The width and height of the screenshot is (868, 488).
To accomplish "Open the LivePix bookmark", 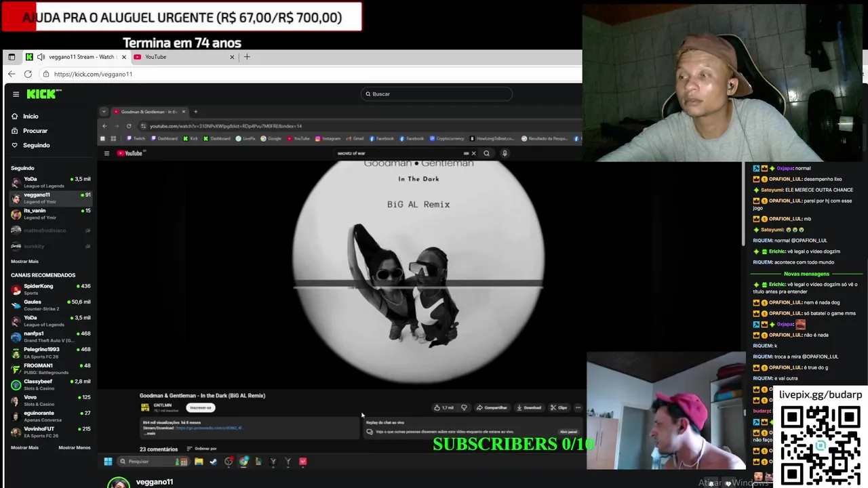I will [x=245, y=139].
